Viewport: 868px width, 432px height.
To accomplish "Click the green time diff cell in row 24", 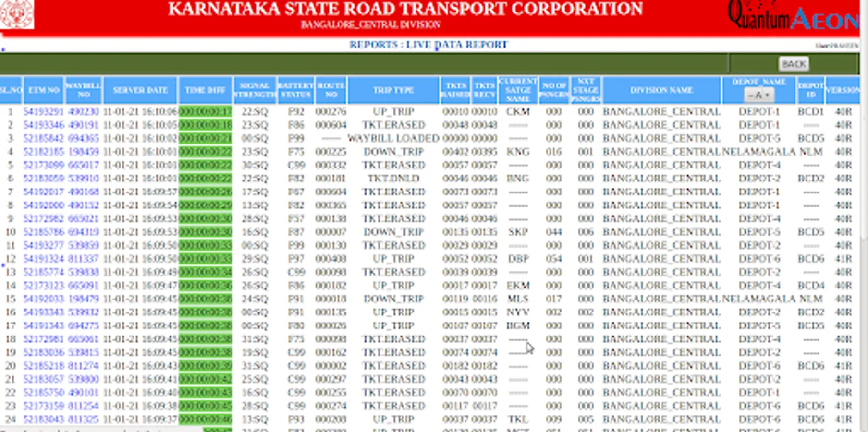I will click(206, 420).
